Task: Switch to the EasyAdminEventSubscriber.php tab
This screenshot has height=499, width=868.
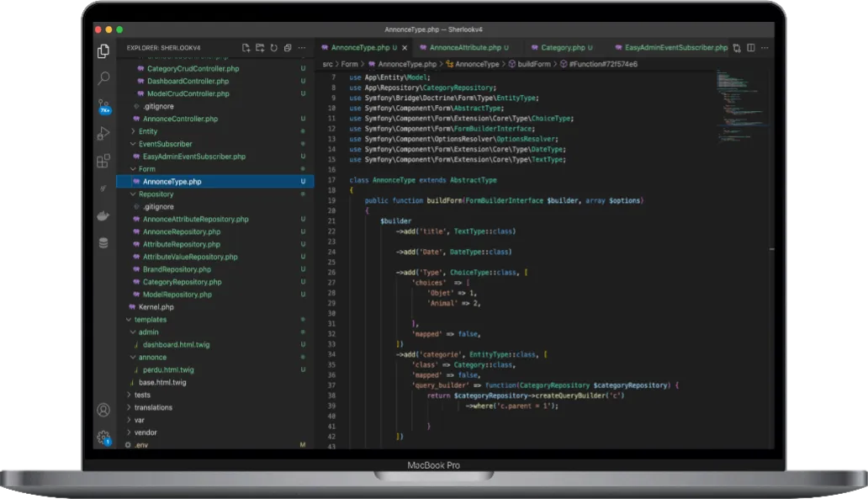Action: (671, 48)
